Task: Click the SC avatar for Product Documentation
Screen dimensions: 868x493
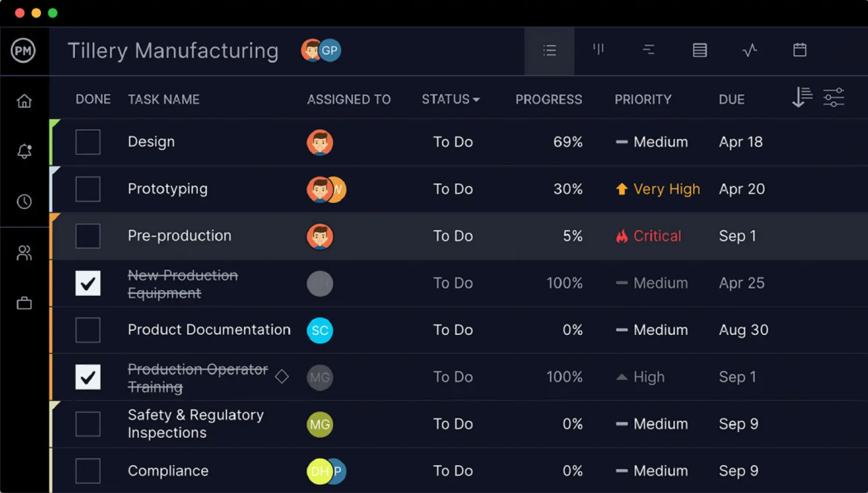Action: pos(320,330)
